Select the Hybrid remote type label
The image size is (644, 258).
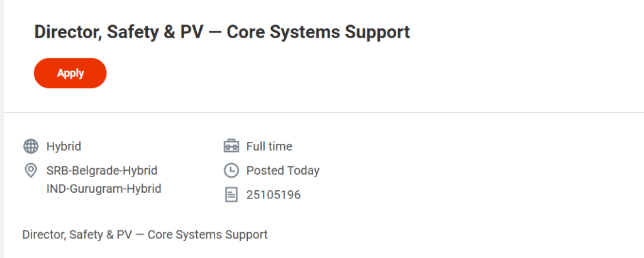click(x=64, y=147)
